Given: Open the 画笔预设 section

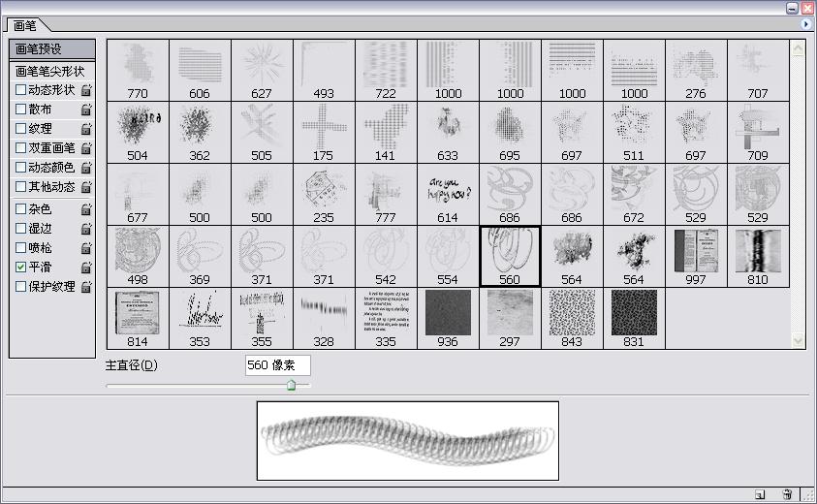Looking at the screenshot, I should click(52, 49).
